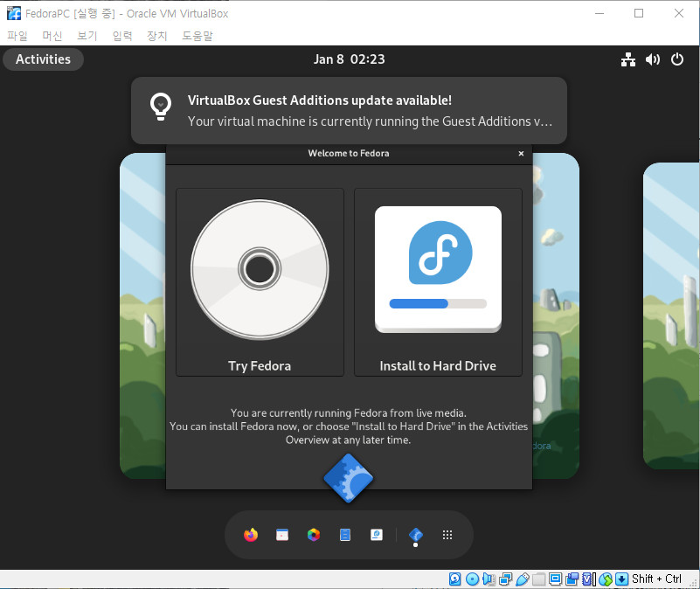The height and width of the screenshot is (589, 700).
Task: Click the blue down-arrow host key icon
Action: pyautogui.click(x=622, y=579)
